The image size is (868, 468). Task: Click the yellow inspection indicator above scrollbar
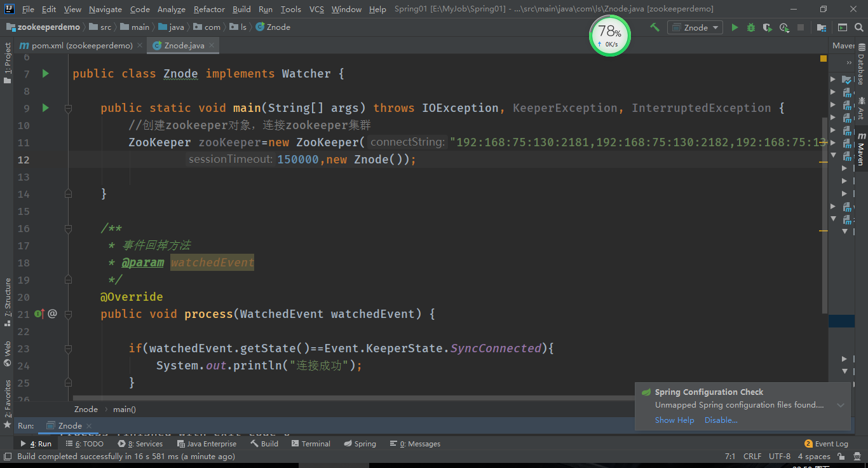[x=824, y=59]
